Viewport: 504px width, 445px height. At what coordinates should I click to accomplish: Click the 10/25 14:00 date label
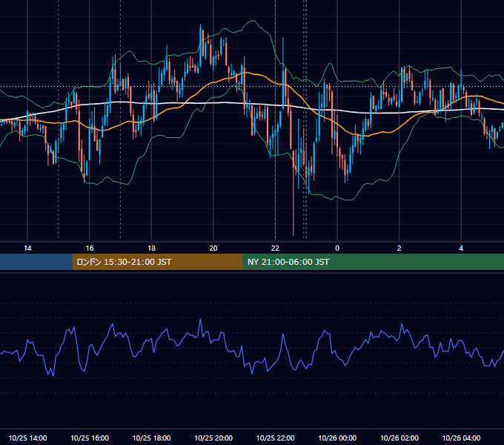coord(27,438)
